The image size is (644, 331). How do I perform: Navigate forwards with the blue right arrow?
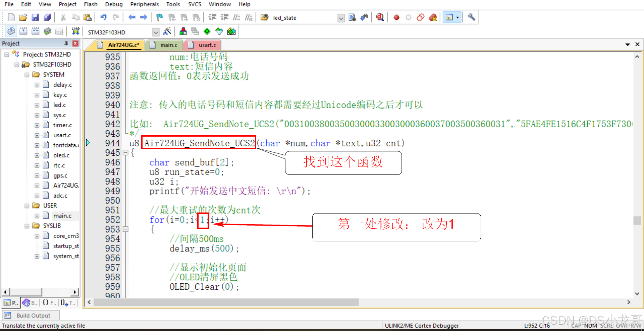(144, 17)
